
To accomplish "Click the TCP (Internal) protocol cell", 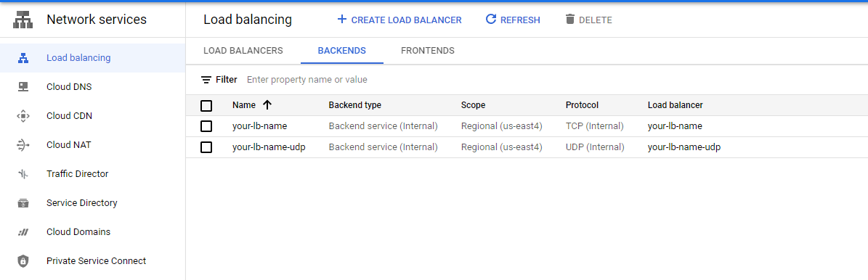I will click(x=595, y=126).
